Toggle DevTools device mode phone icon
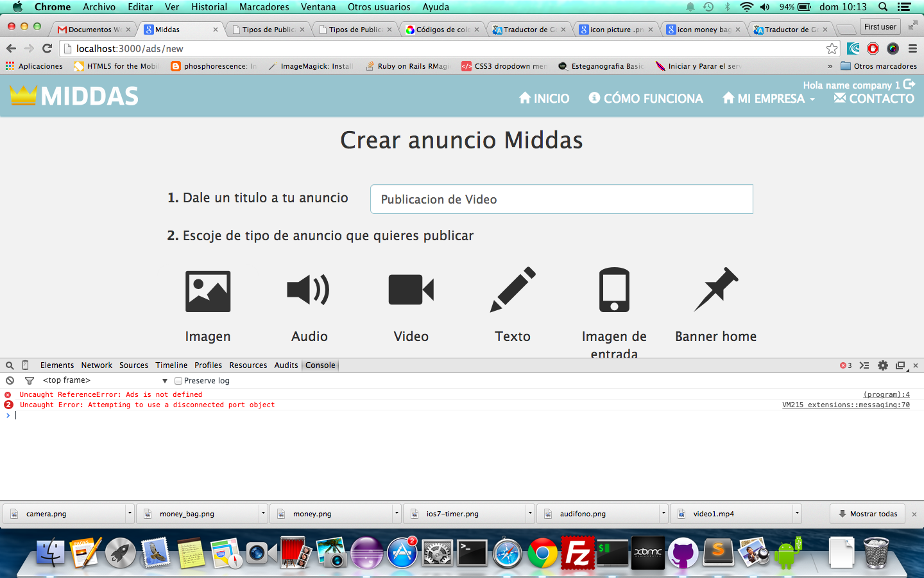 [26, 365]
